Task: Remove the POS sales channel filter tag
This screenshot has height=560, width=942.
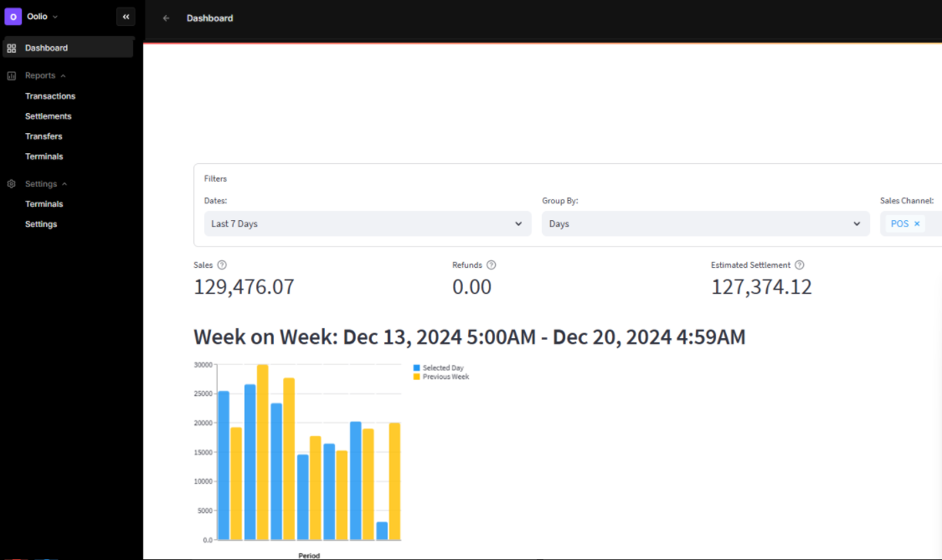Action: click(x=918, y=223)
